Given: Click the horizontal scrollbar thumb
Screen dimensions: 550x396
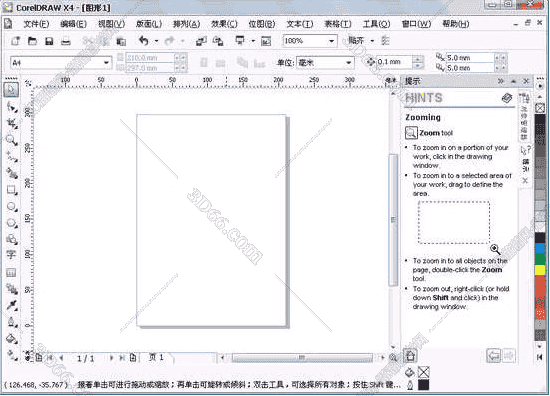Looking at the screenshot, I should click(x=302, y=358).
